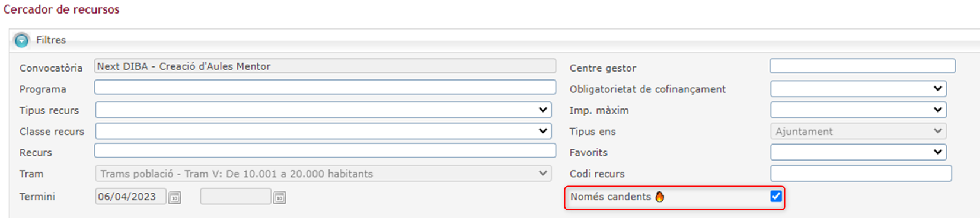This screenshot has height=218, width=980.
Task: Open the Tipus recurs dropdown
Action: click(324, 110)
